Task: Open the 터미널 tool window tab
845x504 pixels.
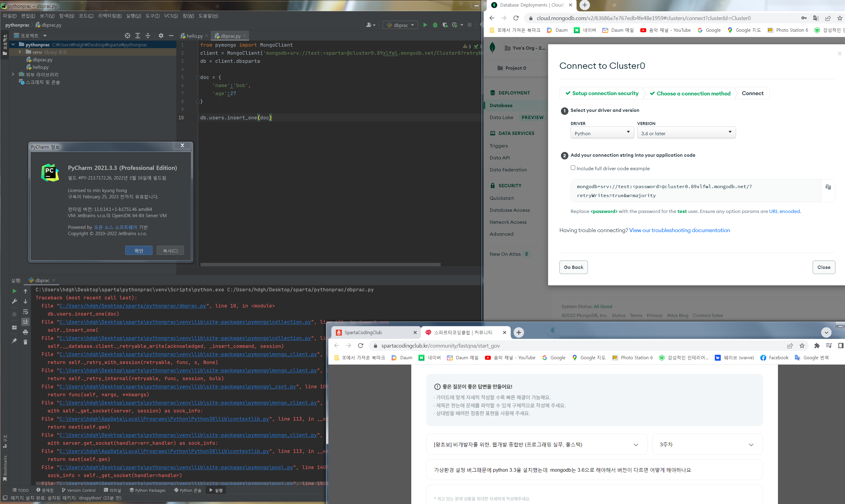Action: click(x=113, y=490)
